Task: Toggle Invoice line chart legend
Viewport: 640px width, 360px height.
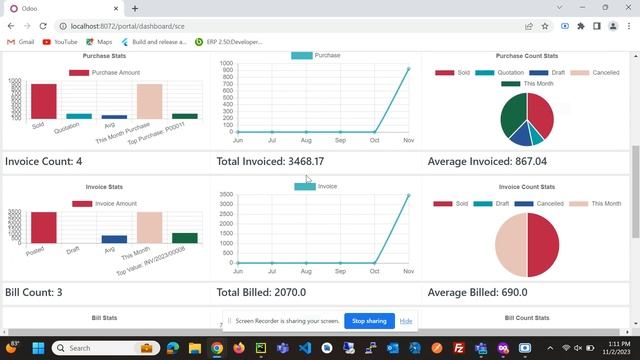Action: point(316,187)
